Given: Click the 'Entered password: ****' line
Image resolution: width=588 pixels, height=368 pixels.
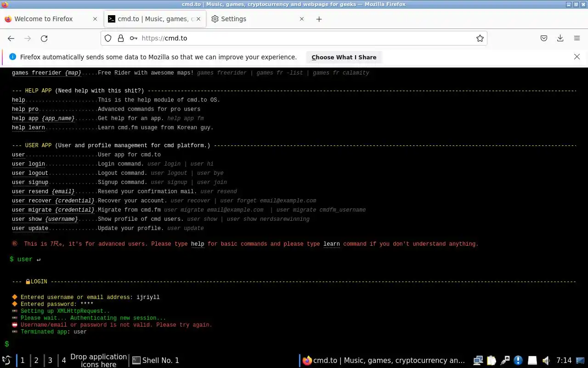Looking at the screenshot, I should tap(57, 304).
